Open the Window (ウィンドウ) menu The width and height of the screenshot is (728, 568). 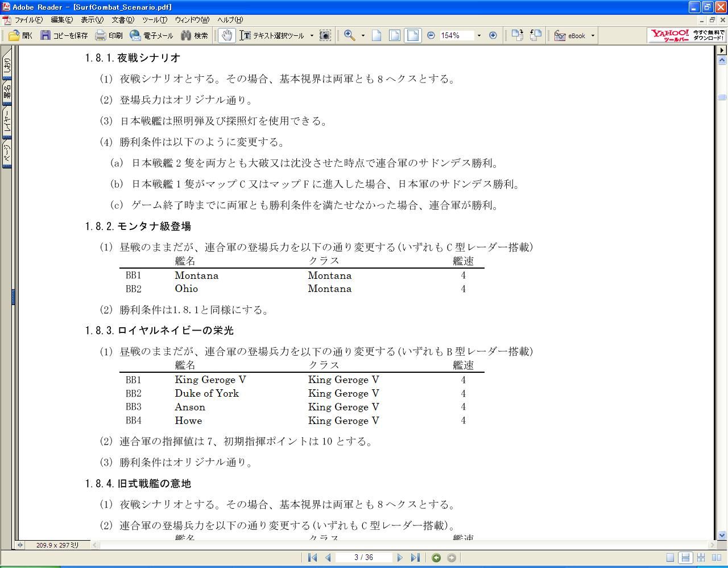(x=192, y=20)
